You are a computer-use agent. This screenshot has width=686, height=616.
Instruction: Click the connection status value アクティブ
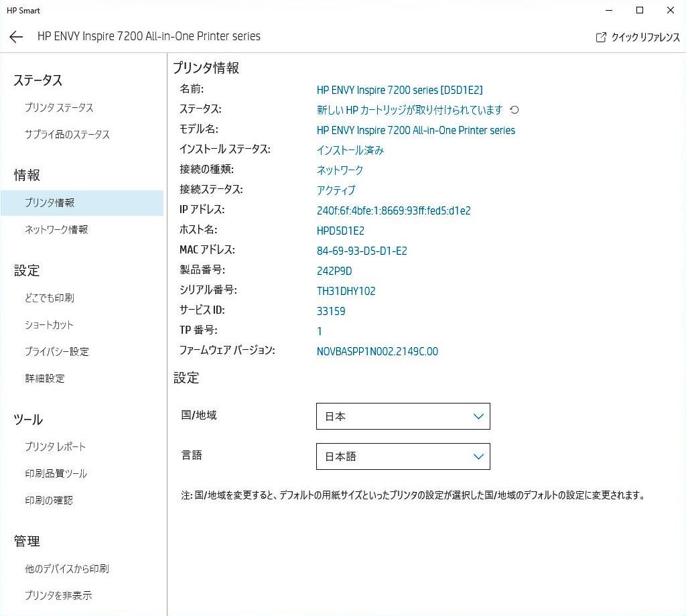(336, 190)
